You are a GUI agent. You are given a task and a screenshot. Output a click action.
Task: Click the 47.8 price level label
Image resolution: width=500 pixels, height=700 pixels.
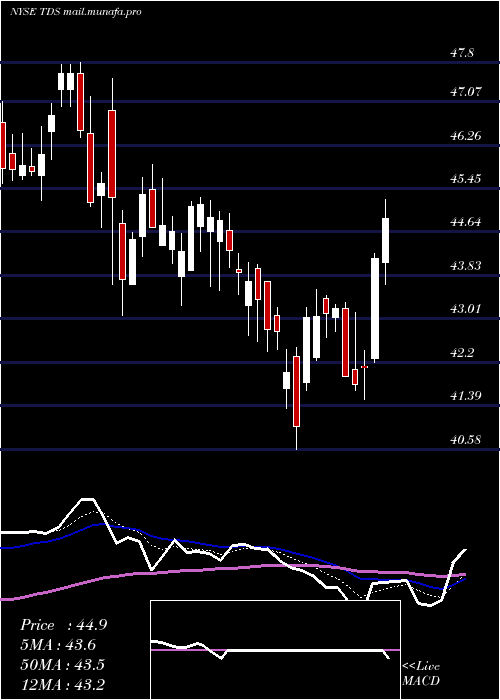461,53
